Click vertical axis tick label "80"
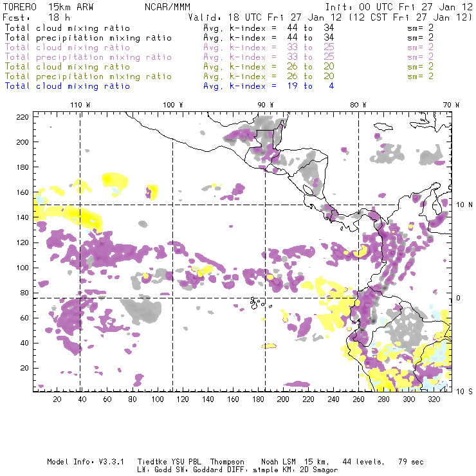476x476 pixels. click(x=24, y=293)
